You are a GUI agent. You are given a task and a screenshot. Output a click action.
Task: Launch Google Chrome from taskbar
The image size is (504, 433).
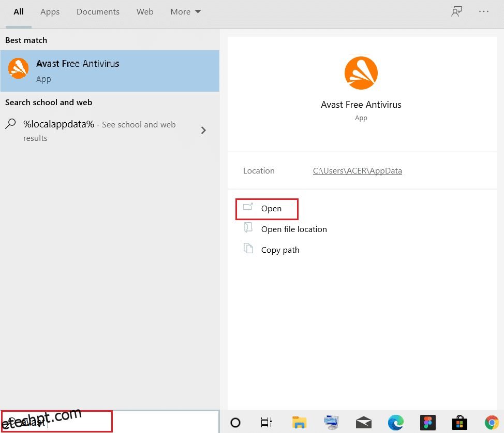pos(492,423)
